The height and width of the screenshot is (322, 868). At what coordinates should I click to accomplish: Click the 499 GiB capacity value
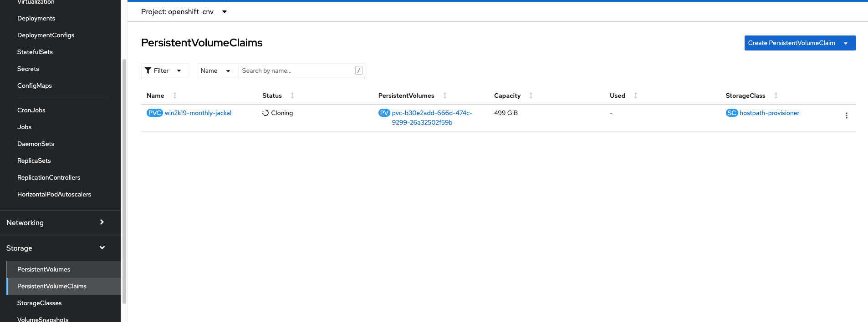coord(506,113)
